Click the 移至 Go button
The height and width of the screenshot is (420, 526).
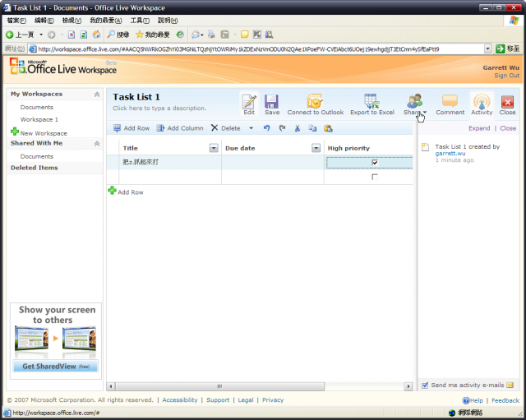508,49
